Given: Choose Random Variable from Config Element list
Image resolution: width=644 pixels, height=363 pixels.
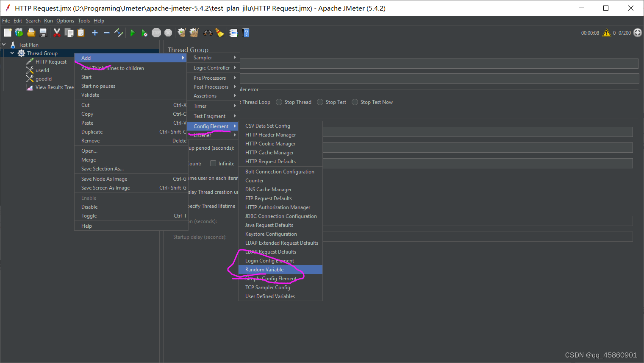Looking at the screenshot, I should (280, 270).
